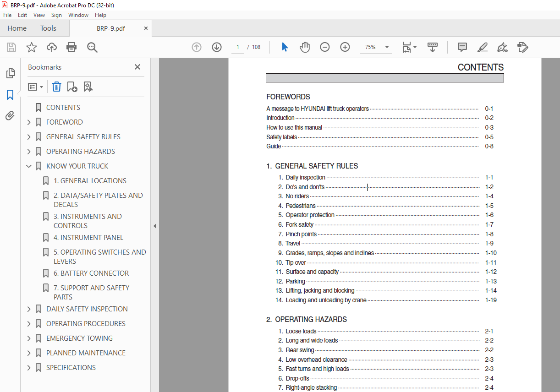Open the Sign document tool

click(502, 47)
